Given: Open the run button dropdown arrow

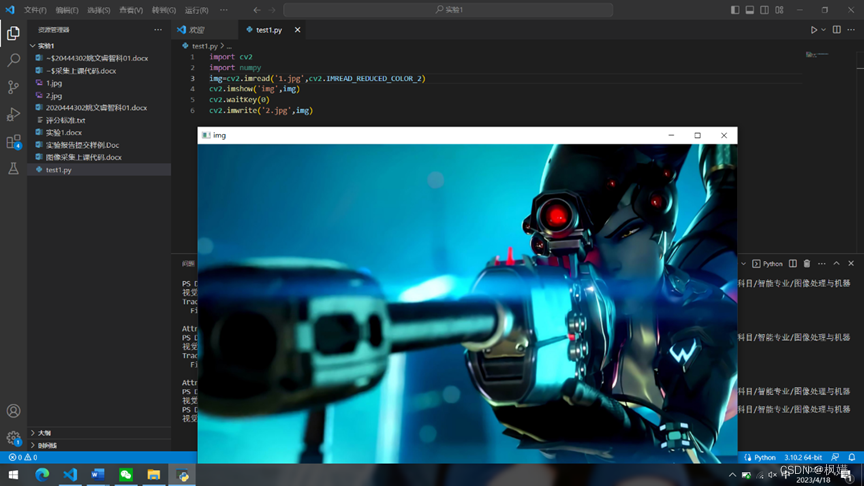Looking at the screenshot, I should 823,30.
